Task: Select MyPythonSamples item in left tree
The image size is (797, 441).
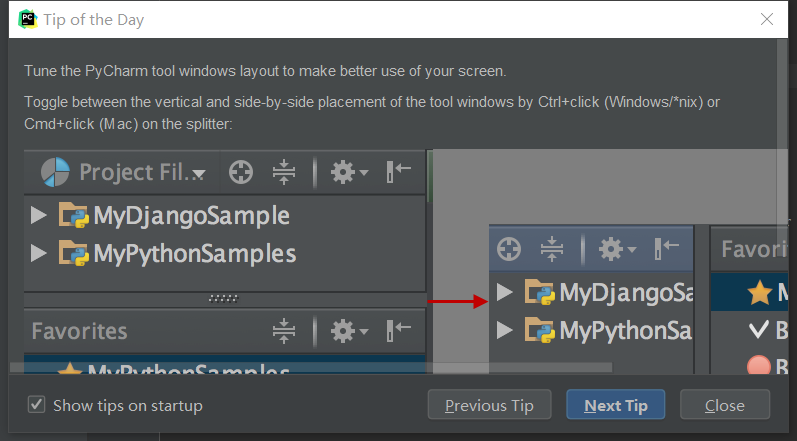Action: coord(194,253)
